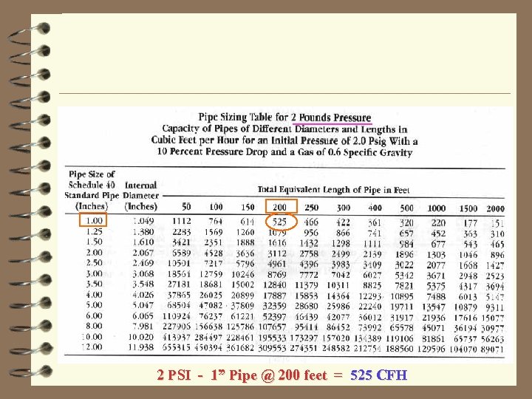Click the "Pipe Size of Schedule 40" column header
This screenshot has width=532, height=399.
click(x=92, y=190)
